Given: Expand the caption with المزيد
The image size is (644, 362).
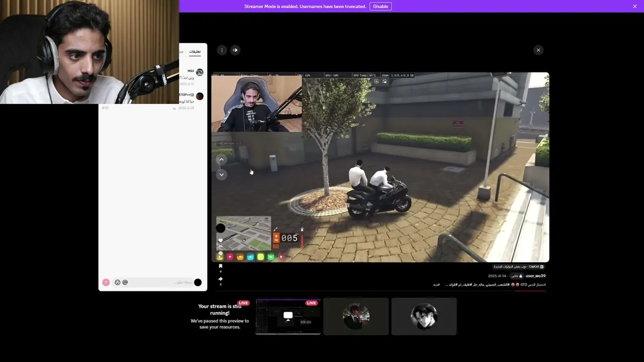Looking at the screenshot, I should point(436,285).
